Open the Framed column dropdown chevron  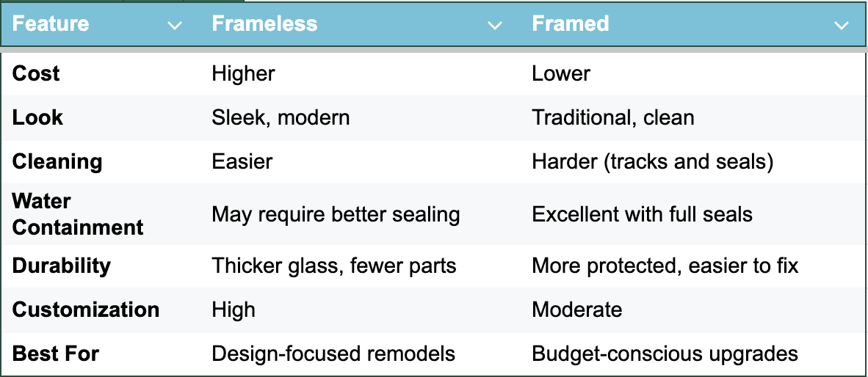[x=842, y=26]
